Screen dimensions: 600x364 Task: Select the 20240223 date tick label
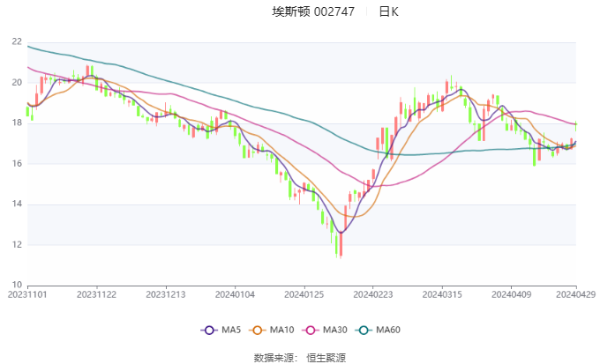point(372,294)
